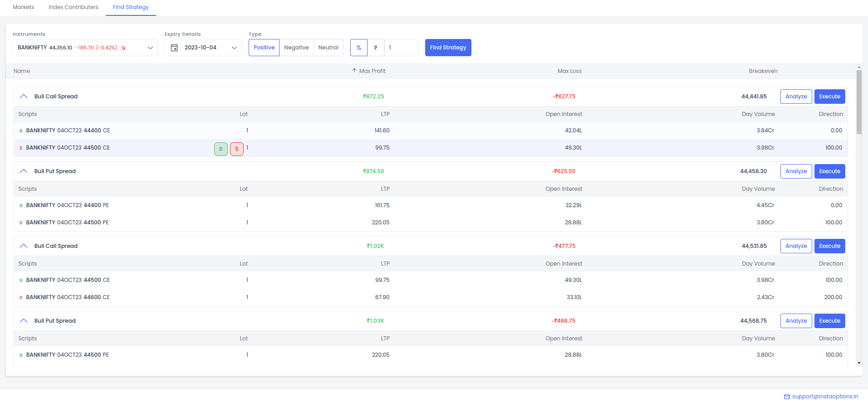Select the Positive strategy type

264,48
